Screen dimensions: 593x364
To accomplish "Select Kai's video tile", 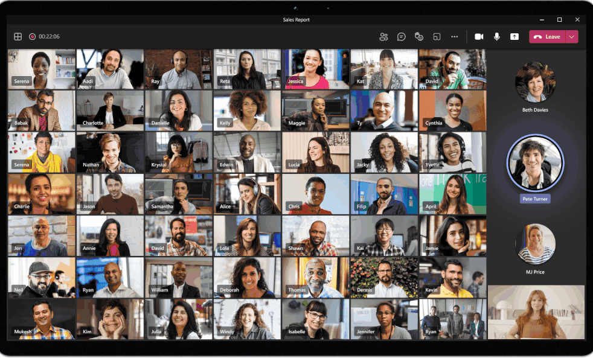I will [x=384, y=236].
